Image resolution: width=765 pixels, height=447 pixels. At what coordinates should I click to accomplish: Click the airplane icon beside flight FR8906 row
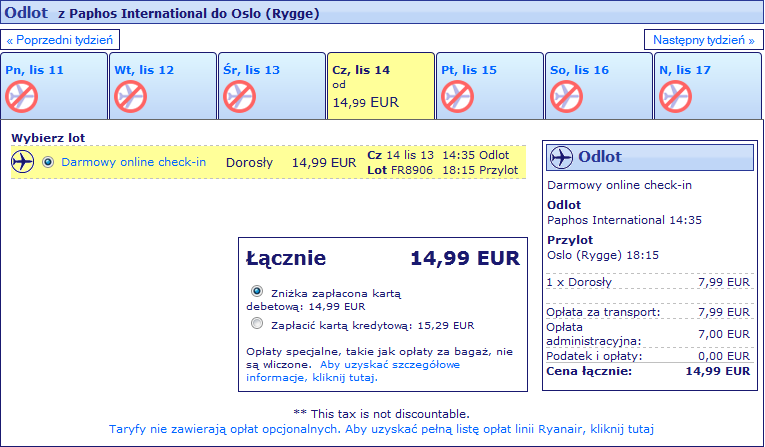pyautogui.click(x=22, y=162)
